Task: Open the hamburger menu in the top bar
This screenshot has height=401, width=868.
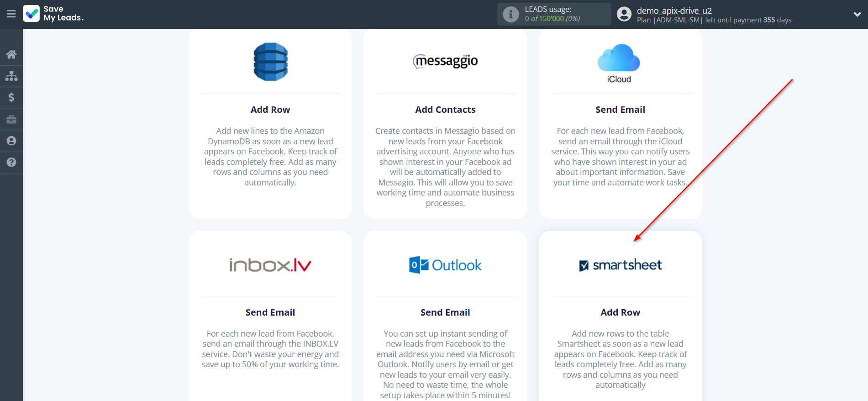Action: pyautogui.click(x=11, y=14)
